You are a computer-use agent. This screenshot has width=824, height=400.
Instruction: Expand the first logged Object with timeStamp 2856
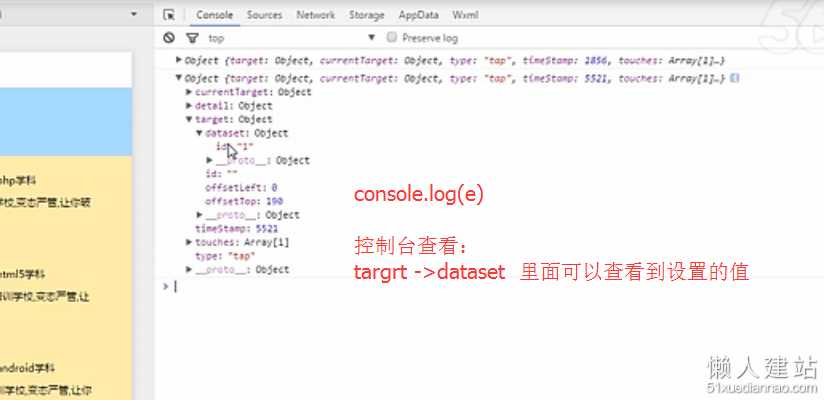click(179, 60)
